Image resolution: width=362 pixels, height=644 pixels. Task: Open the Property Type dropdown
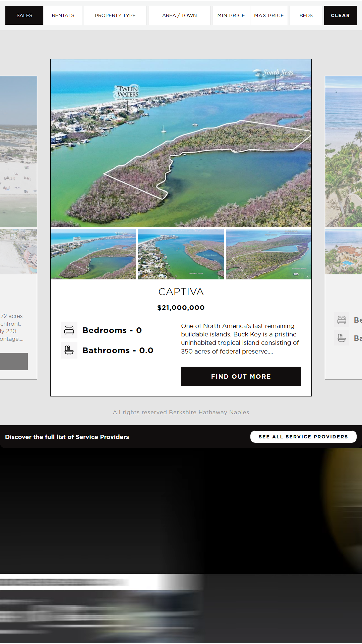point(115,15)
